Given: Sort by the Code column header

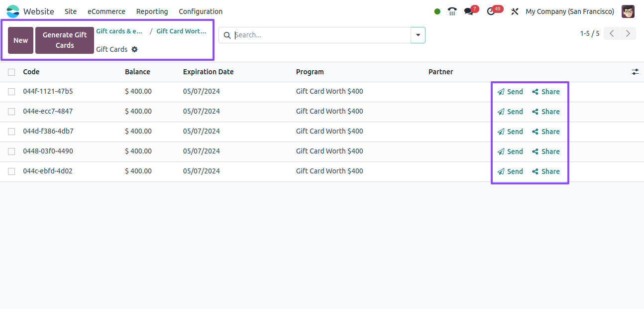Looking at the screenshot, I should tap(31, 72).
